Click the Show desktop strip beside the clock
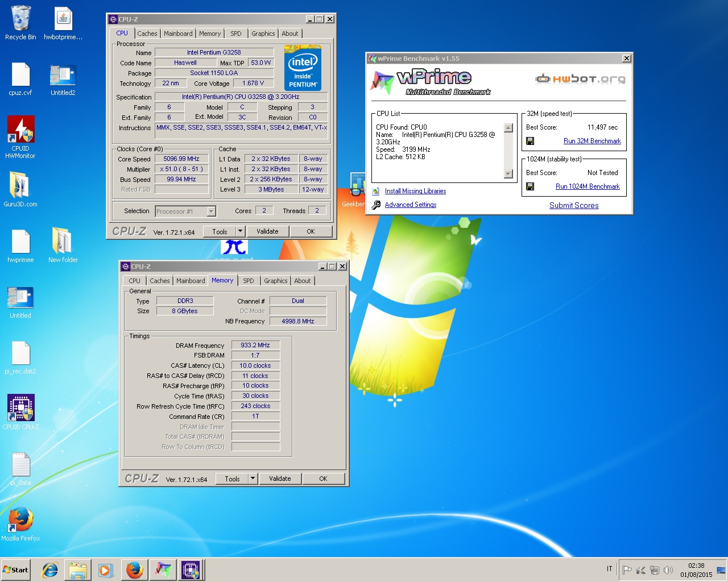 [x=721, y=570]
